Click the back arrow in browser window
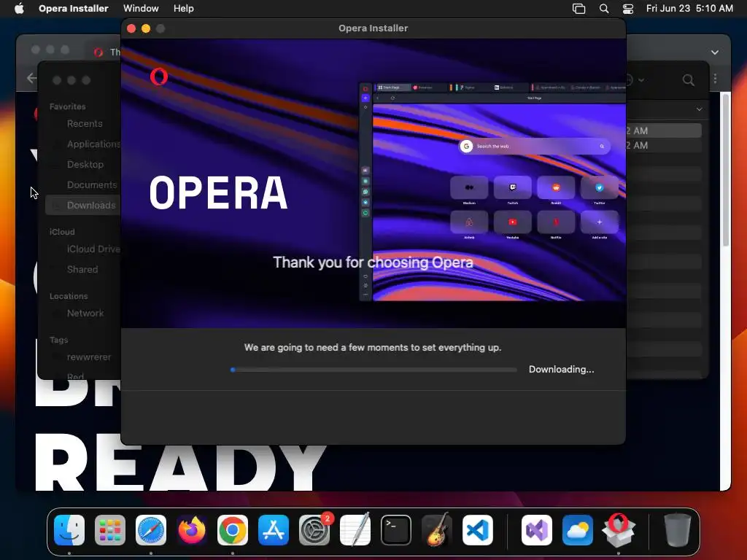This screenshot has height=560, width=747. (32, 77)
